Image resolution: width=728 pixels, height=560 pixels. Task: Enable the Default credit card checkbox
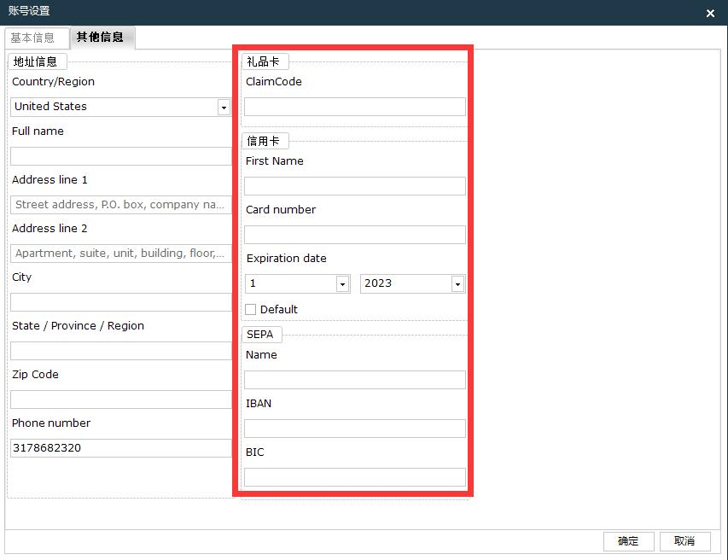[250, 309]
